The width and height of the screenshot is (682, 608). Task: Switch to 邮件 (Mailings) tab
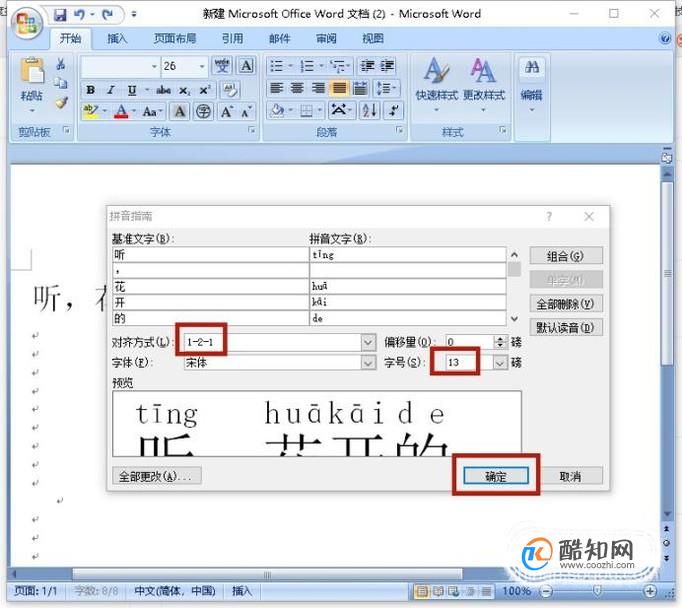[x=279, y=39]
